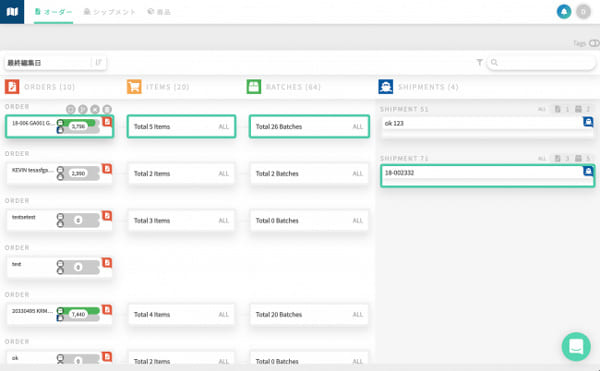This screenshot has height=371, width=600.
Task: Select ALL in Total 5 Items card
Action: [223, 127]
